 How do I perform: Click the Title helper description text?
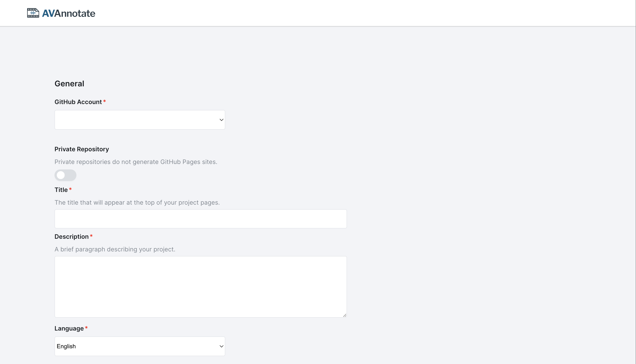(137, 202)
